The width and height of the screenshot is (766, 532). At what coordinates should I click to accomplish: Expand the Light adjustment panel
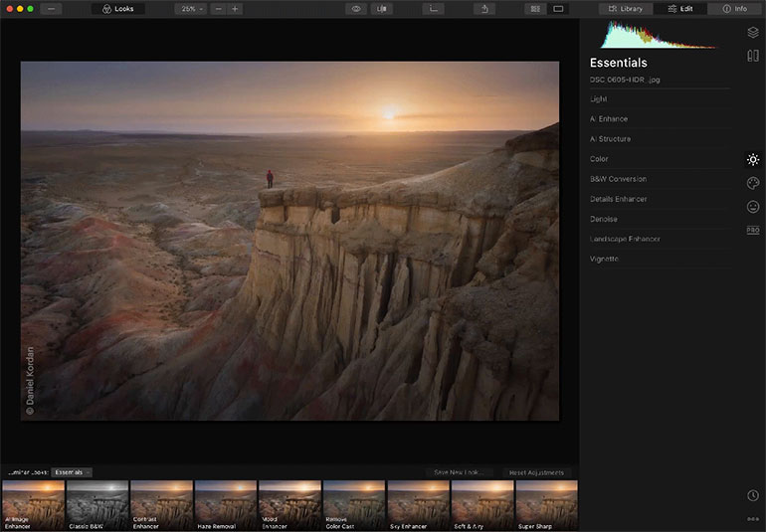599,99
